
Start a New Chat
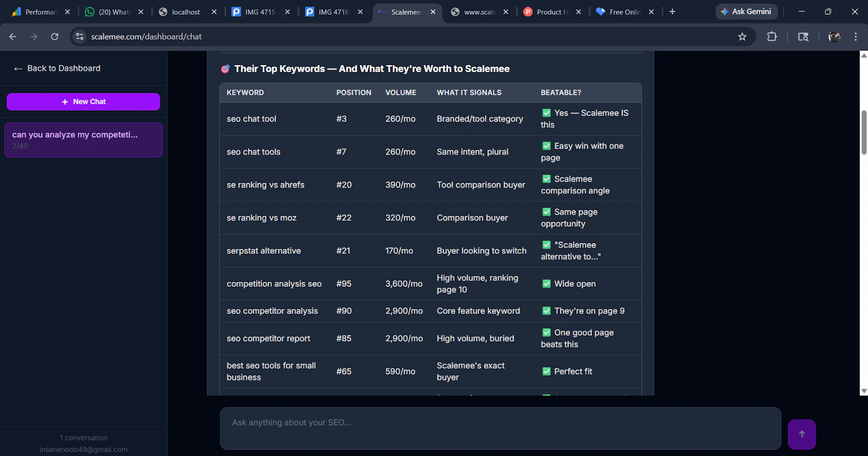(84, 102)
